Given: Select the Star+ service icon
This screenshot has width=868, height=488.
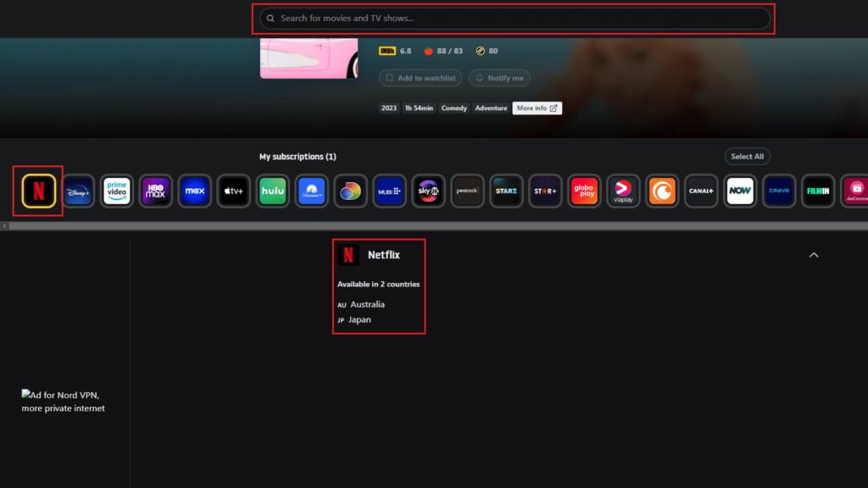Looking at the screenshot, I should point(545,191).
